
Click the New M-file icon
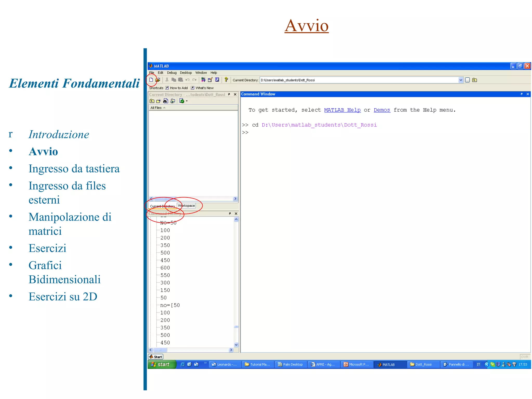(x=151, y=80)
